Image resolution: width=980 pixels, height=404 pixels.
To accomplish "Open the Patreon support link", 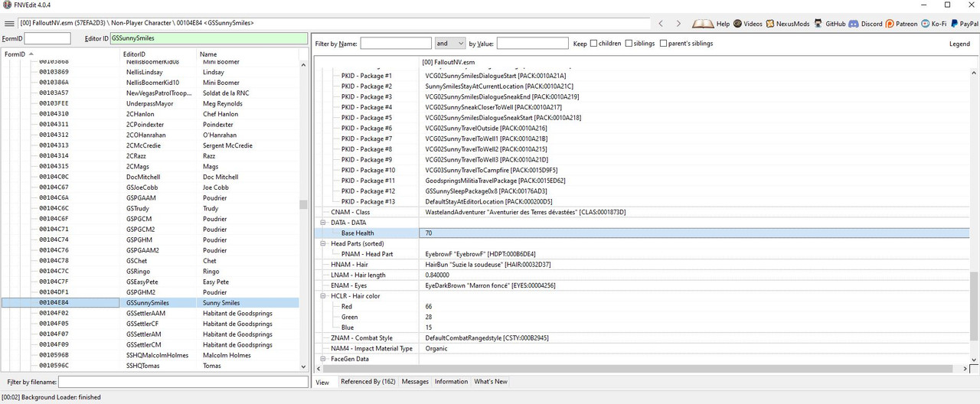I will pos(902,24).
